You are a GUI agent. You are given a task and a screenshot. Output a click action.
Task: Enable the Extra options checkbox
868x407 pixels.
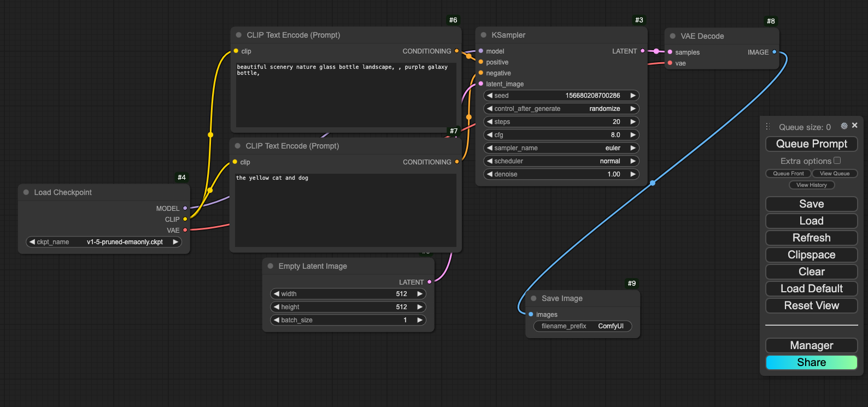coord(837,161)
